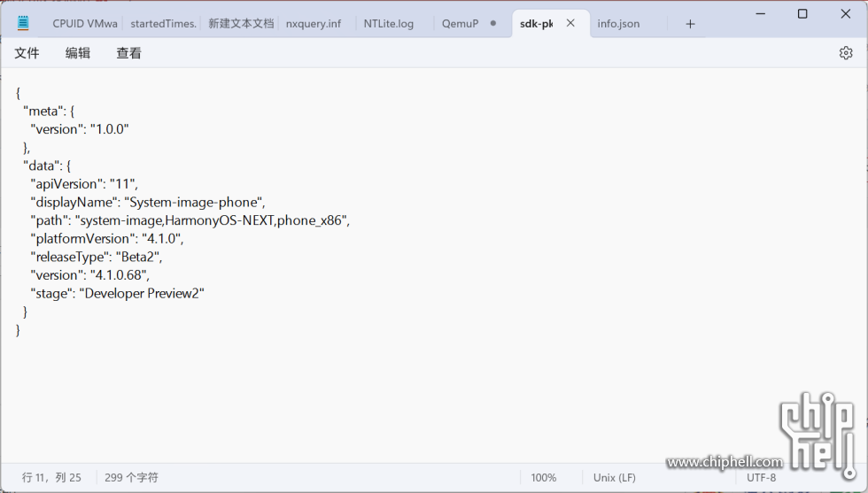
Task: Open Notepad settings gear
Action: click(x=845, y=53)
